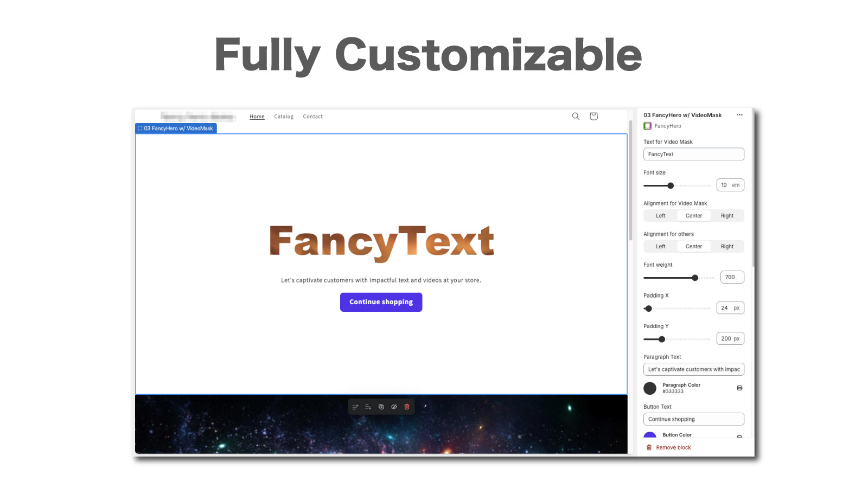This screenshot has width=868, height=488.
Task: Move the FancyHero block up
Action: tap(355, 407)
